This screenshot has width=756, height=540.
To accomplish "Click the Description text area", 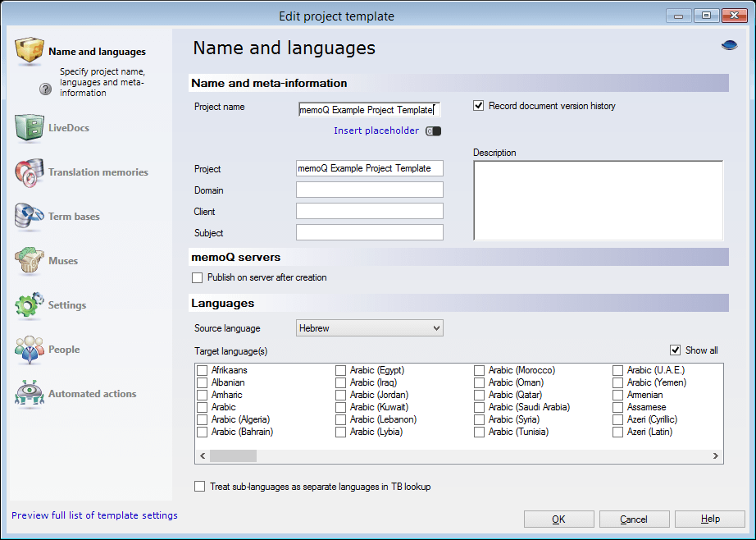I will pos(599,200).
